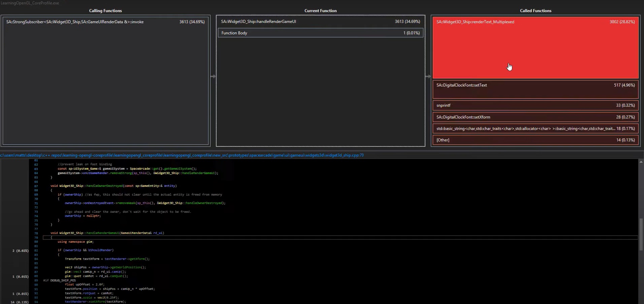Open SA::DigitalClockFont::setXform in called functions
The height and width of the screenshot is (304, 644).
536,117
